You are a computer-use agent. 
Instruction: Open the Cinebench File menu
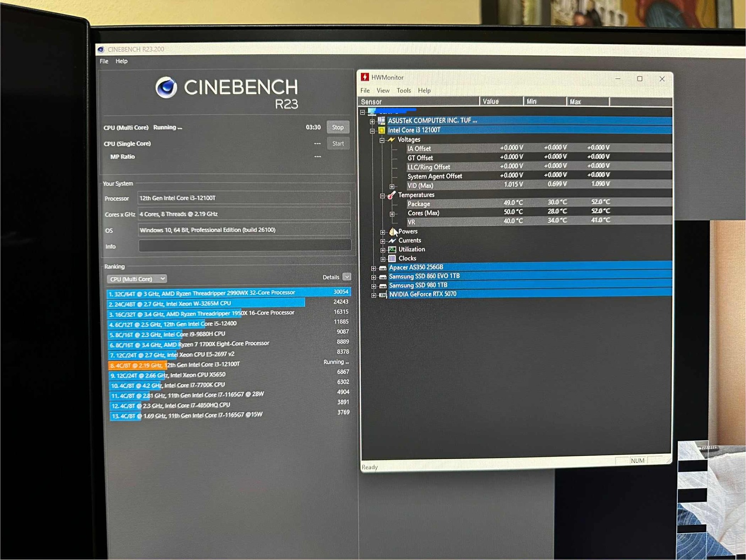[104, 61]
